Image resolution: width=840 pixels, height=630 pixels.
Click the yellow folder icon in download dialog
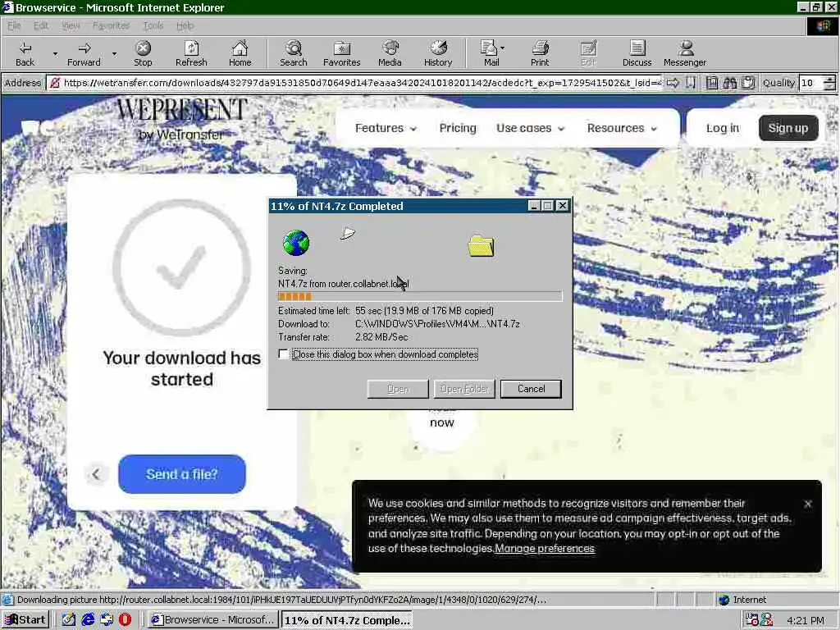pos(481,245)
